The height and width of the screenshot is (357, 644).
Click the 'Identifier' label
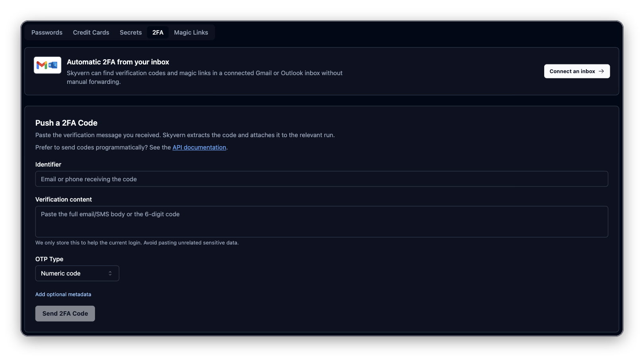48,165
